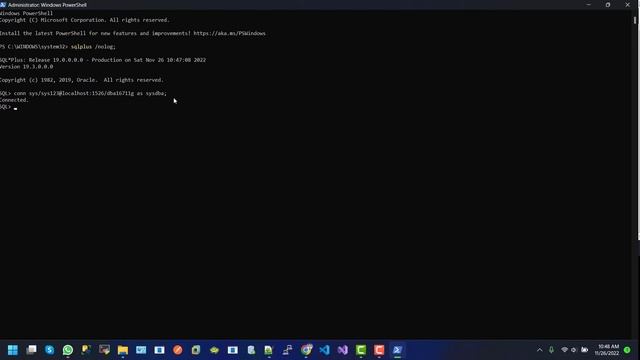Minimize the PowerShell window
This screenshot has width=640, height=360.
pyautogui.click(x=589, y=5)
